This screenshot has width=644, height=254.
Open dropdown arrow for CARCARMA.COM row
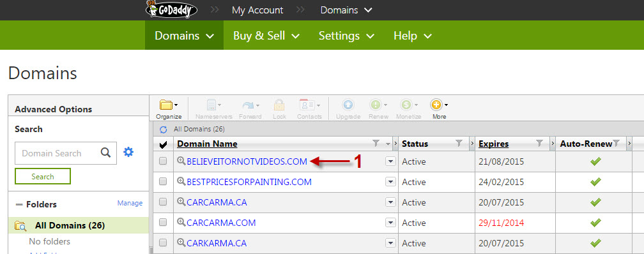pyautogui.click(x=390, y=223)
